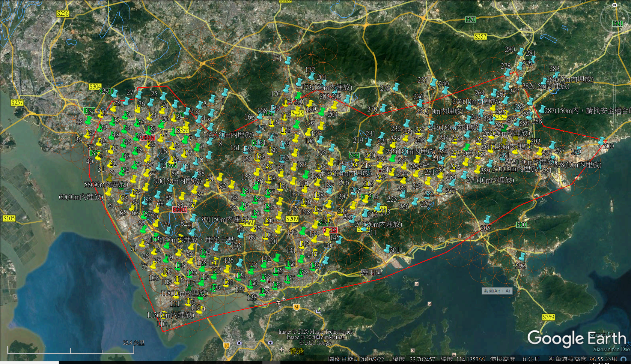Click the cyan pushpin labeled 295
This screenshot has width=631, height=364.
(x=487, y=219)
